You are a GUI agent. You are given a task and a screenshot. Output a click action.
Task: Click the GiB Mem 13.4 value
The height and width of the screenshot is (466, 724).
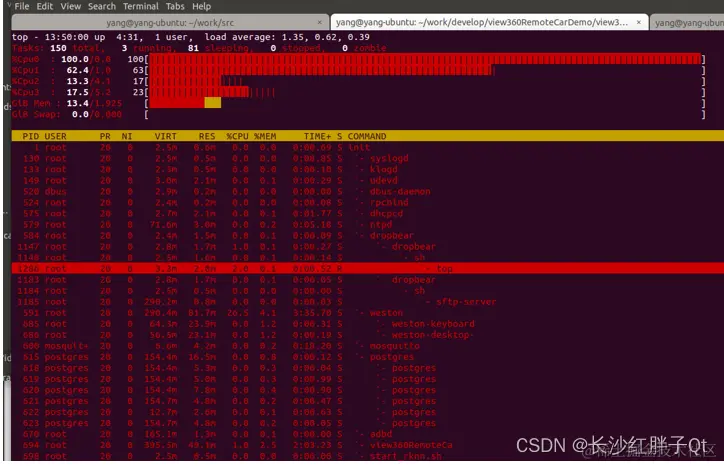pos(78,103)
